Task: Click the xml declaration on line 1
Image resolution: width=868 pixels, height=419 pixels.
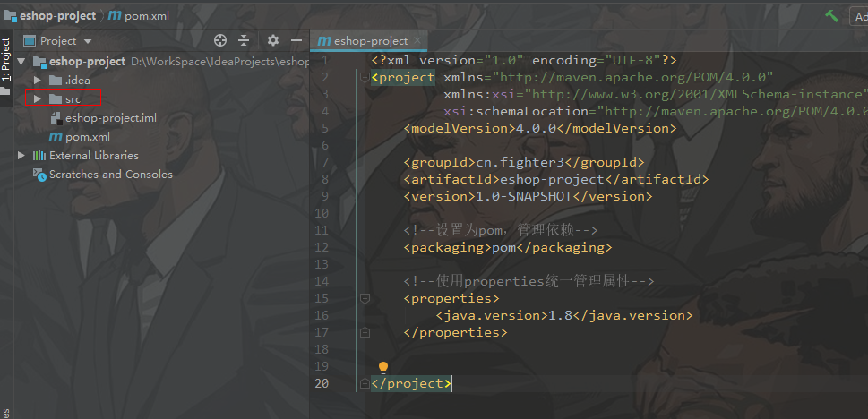Action: point(524,60)
